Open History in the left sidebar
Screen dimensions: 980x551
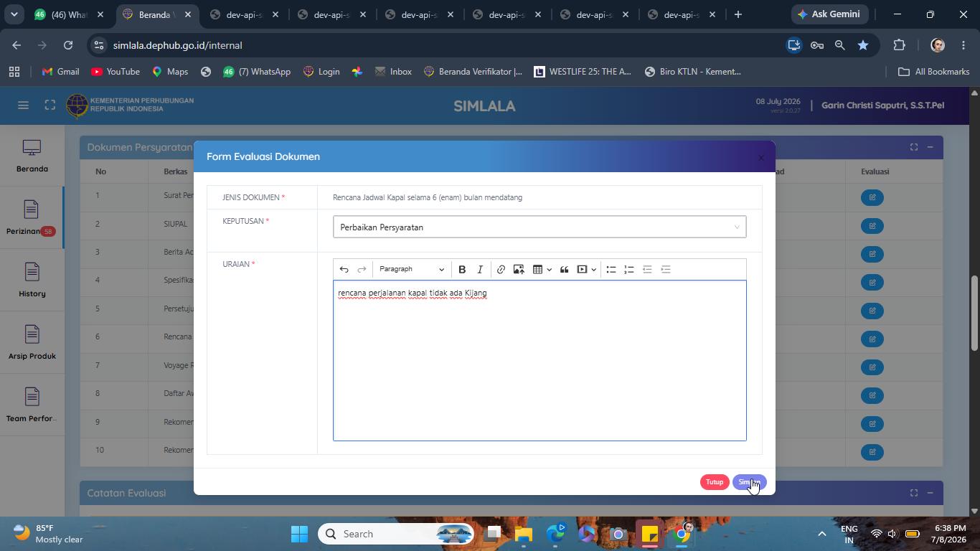click(32, 281)
